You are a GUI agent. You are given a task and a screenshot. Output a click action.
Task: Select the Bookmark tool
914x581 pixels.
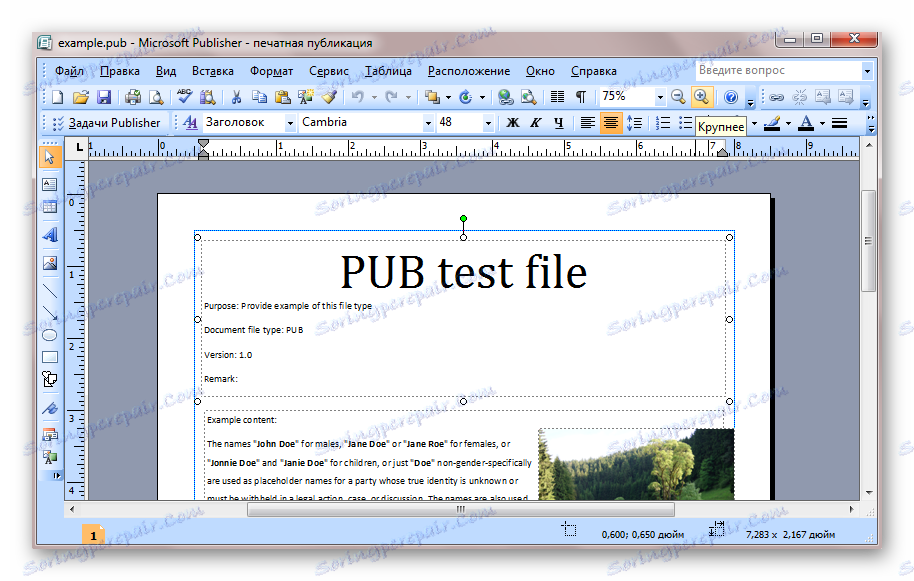click(x=50, y=408)
